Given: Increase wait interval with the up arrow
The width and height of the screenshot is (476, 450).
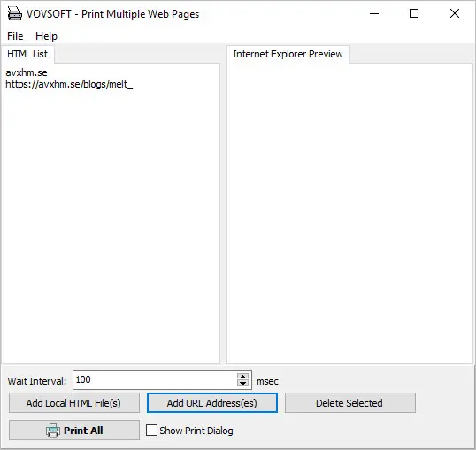Looking at the screenshot, I should click(242, 377).
